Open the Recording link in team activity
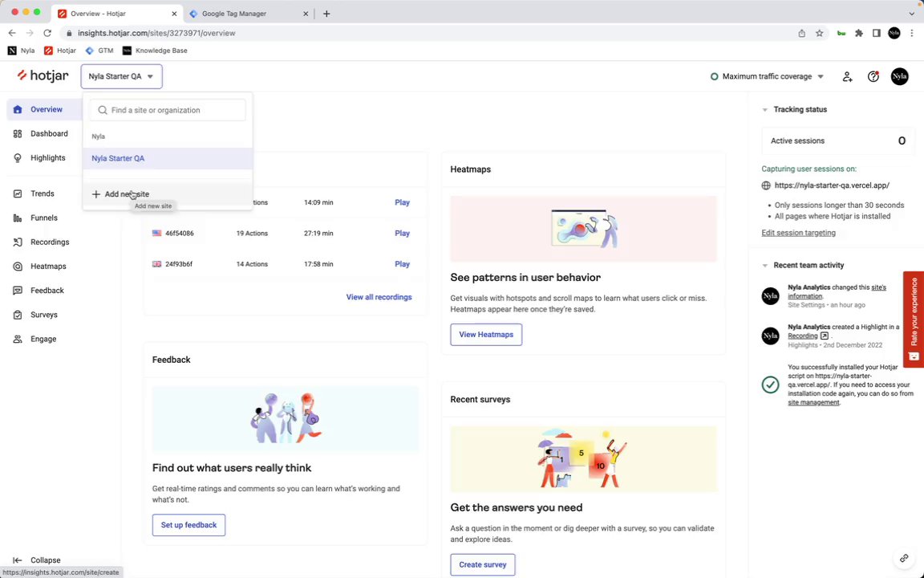Image resolution: width=924 pixels, height=578 pixels. [x=803, y=336]
